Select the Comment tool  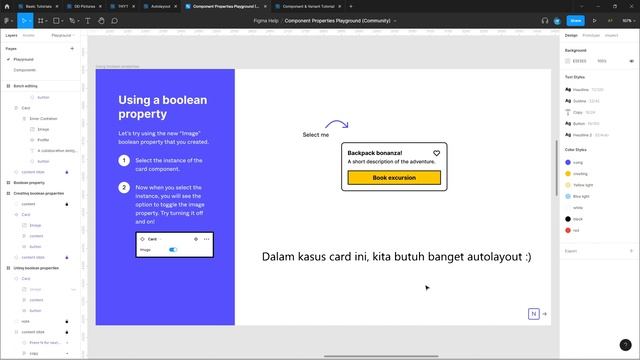(x=115, y=20)
